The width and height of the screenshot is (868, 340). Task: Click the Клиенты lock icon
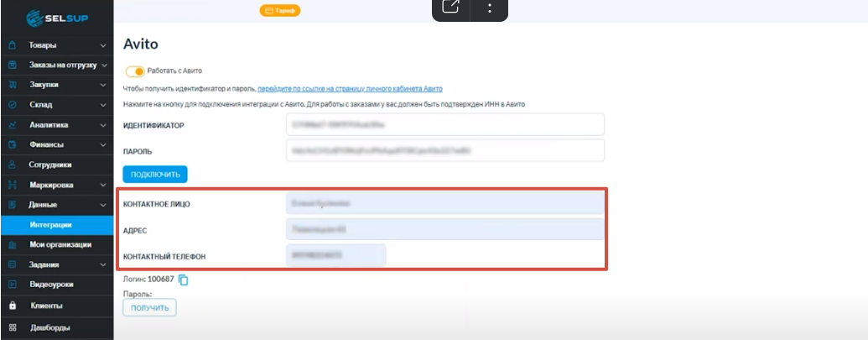13,306
